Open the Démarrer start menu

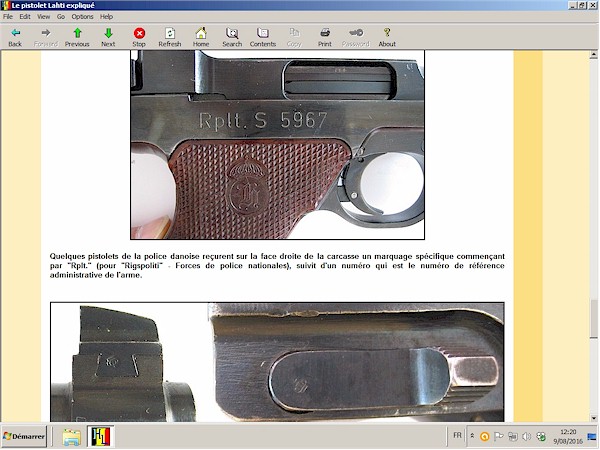coord(24,436)
